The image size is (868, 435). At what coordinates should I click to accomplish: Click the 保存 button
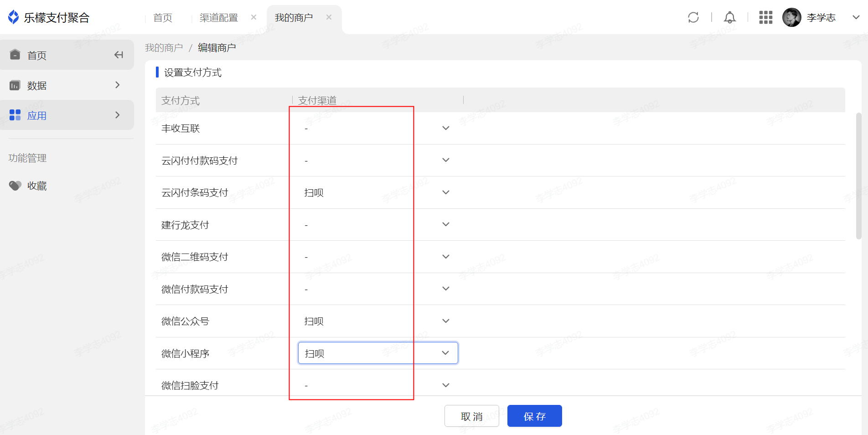(x=535, y=416)
